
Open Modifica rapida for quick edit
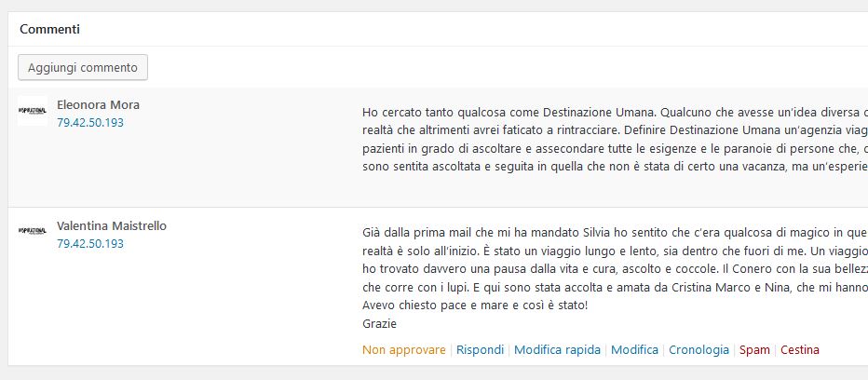click(557, 350)
